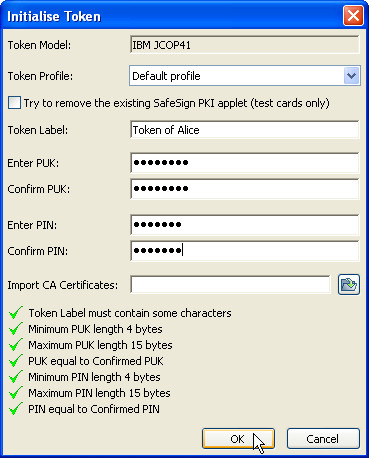The image size is (369, 458).
Task: Click into the Enter PIN field
Action: click(245, 225)
